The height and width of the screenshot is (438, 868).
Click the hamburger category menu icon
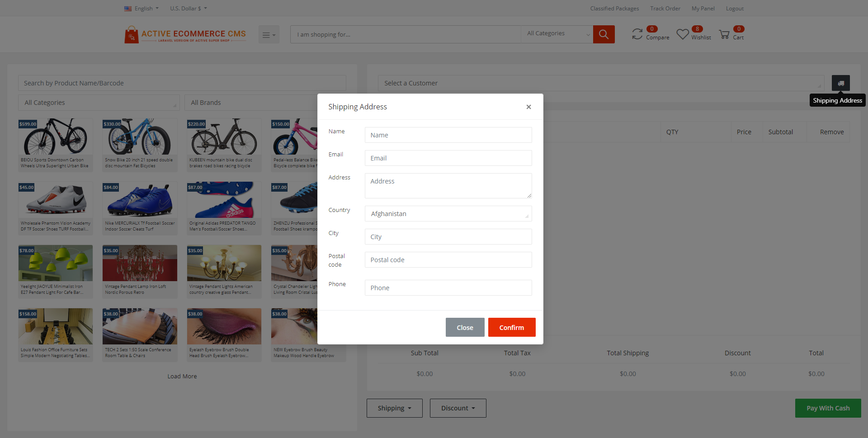tap(269, 35)
